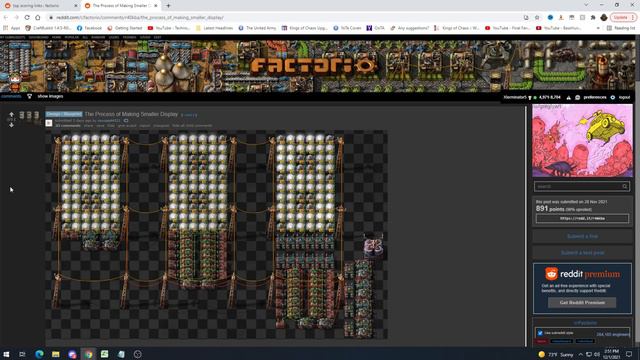Open The United Army bookmark
The image size is (640, 360).
click(257, 28)
